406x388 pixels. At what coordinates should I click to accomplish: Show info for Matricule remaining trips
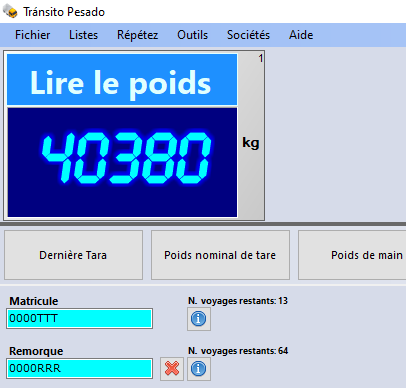coord(199,319)
